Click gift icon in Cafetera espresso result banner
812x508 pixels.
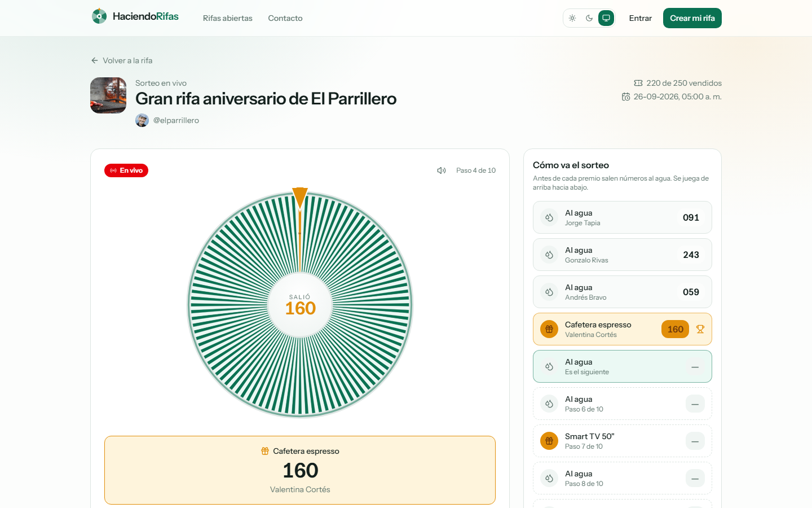[x=265, y=451]
